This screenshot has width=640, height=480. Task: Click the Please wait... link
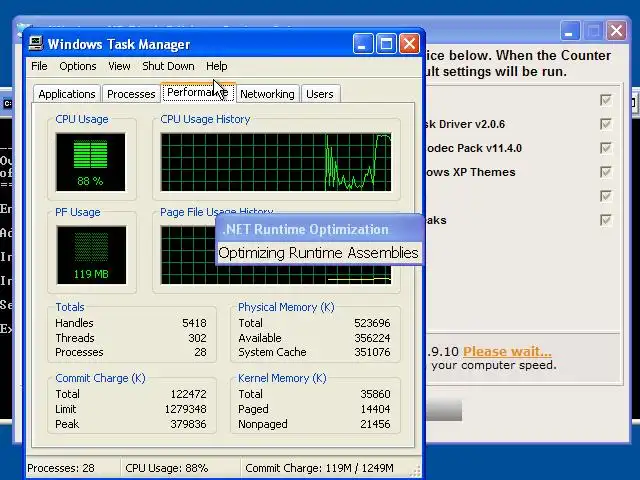pos(507,351)
